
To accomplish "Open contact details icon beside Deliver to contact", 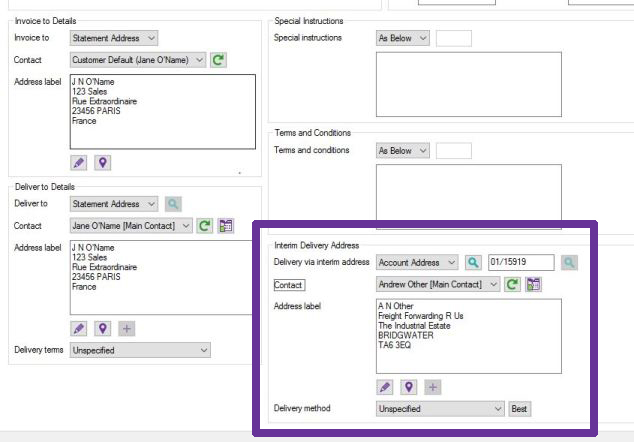I will pyautogui.click(x=226, y=226).
